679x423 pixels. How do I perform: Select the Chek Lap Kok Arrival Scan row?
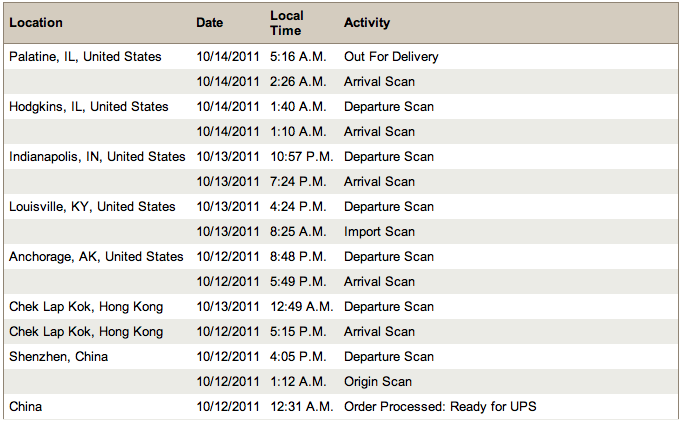coord(341,332)
